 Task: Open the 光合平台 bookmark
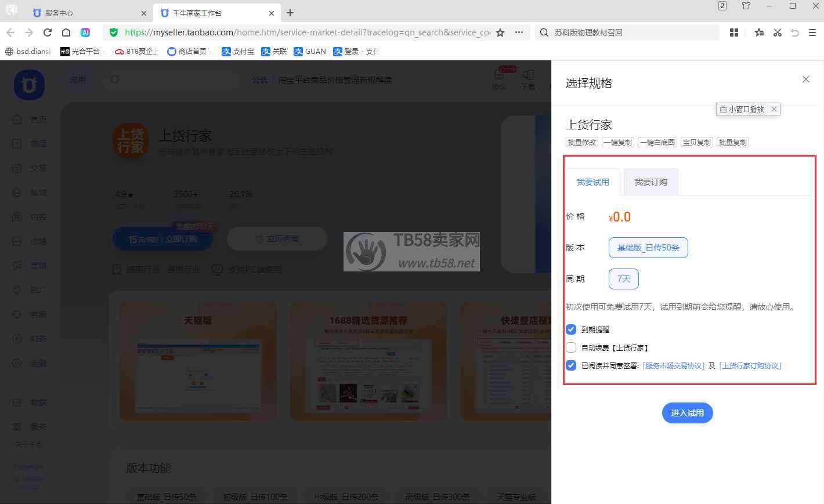(x=81, y=52)
